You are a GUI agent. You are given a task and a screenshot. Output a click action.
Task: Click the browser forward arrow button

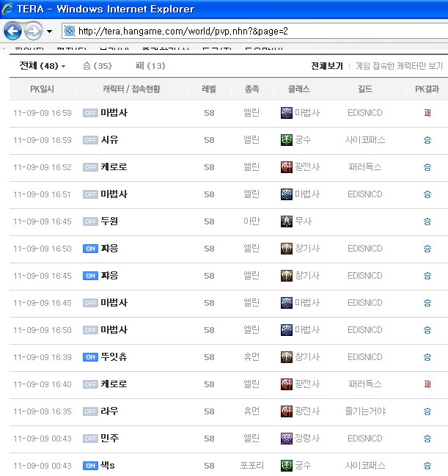click(33, 31)
